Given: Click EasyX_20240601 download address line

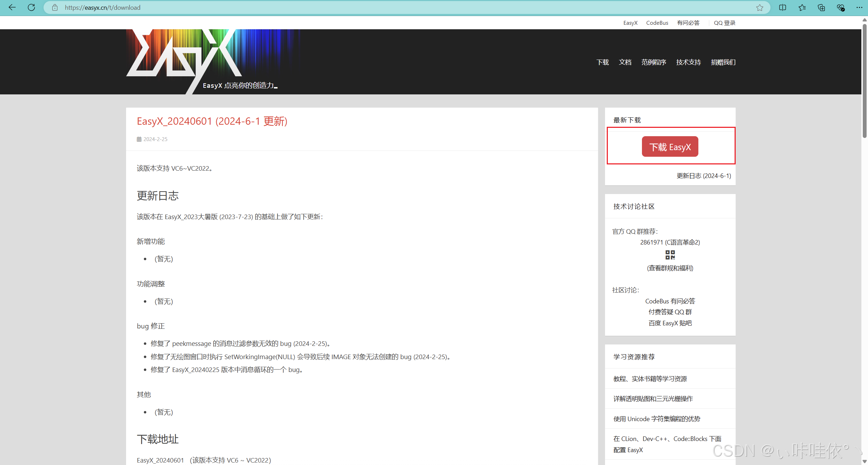Looking at the screenshot, I should click(204, 460).
